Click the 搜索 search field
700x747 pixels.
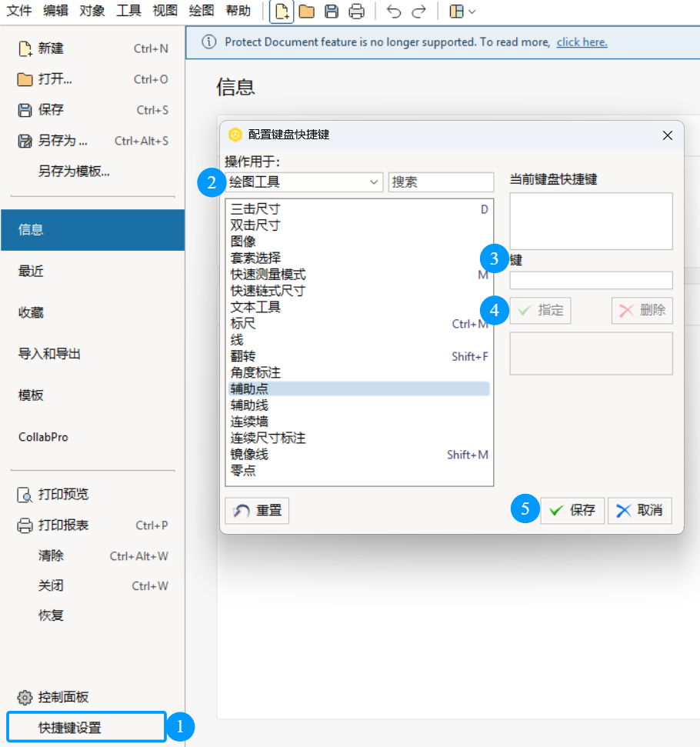pos(441,182)
